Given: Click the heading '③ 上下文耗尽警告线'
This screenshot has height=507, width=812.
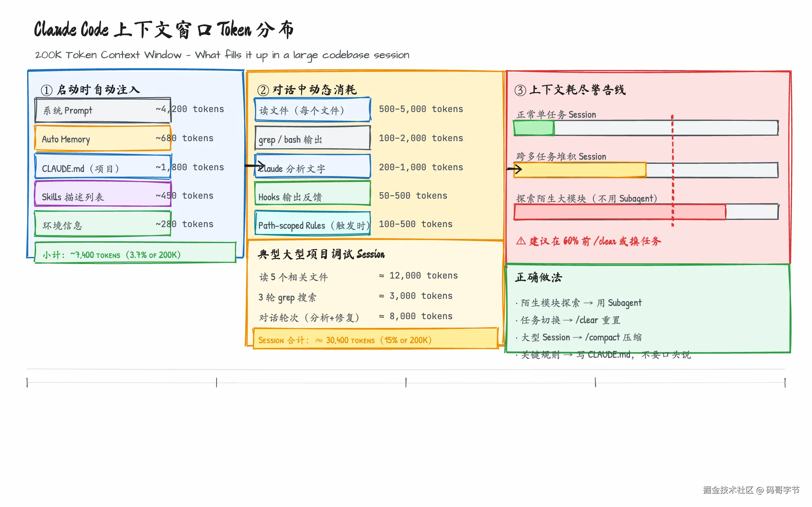Looking at the screenshot, I should pyautogui.click(x=570, y=90).
